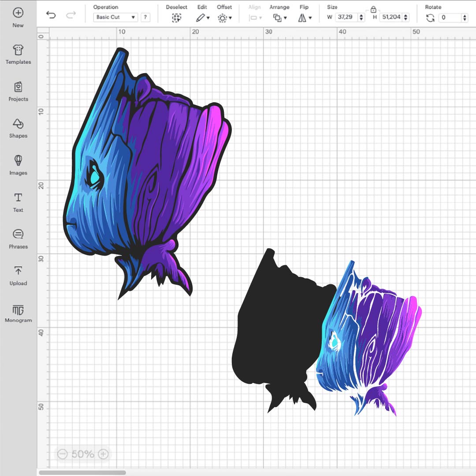Image resolution: width=476 pixels, height=476 pixels.
Task: Redo the last action
Action: point(71,15)
